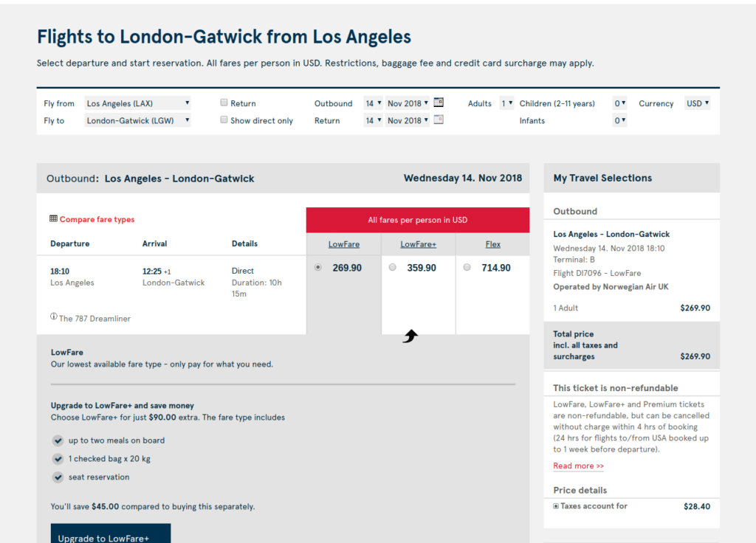Click the Flex column header link
756x543 pixels.
[x=492, y=244]
